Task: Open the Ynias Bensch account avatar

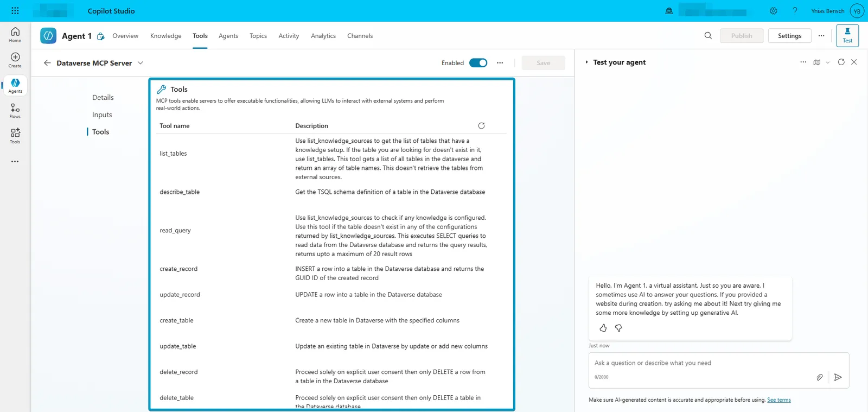Action: 857,11
